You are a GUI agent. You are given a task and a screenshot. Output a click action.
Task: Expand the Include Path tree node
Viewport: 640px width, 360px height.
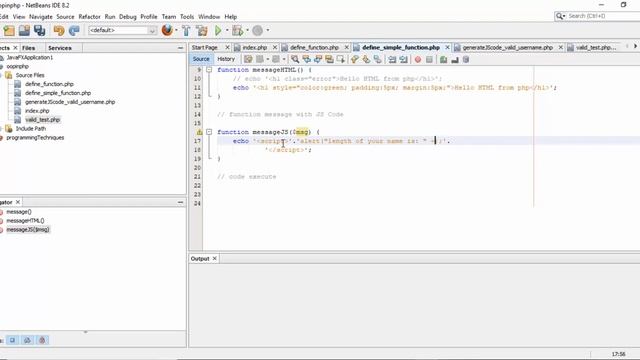[x=1, y=129]
